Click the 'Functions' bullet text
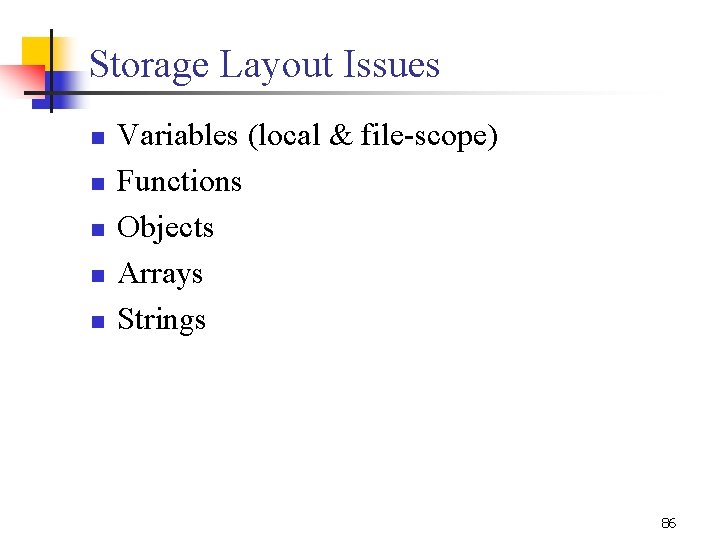The height and width of the screenshot is (540, 720). click(179, 181)
